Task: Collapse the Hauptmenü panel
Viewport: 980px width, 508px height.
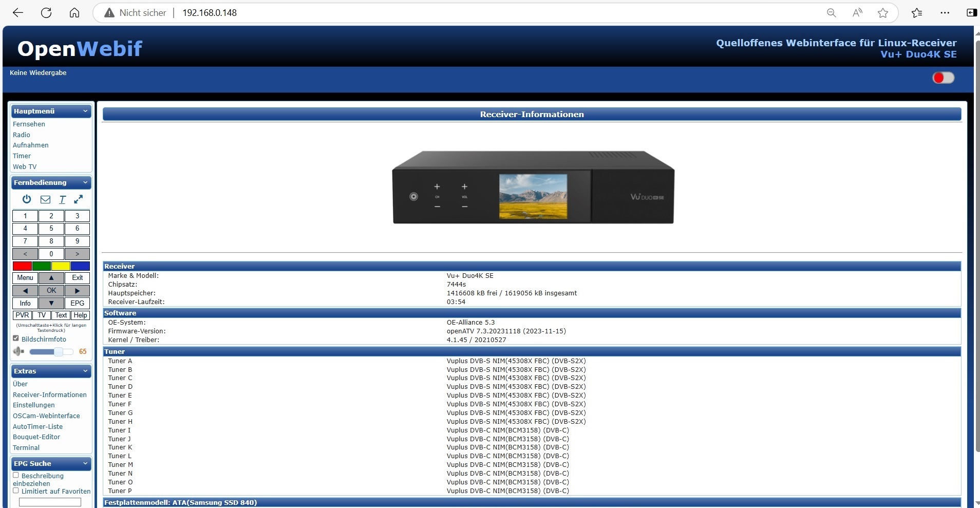Action: click(85, 111)
